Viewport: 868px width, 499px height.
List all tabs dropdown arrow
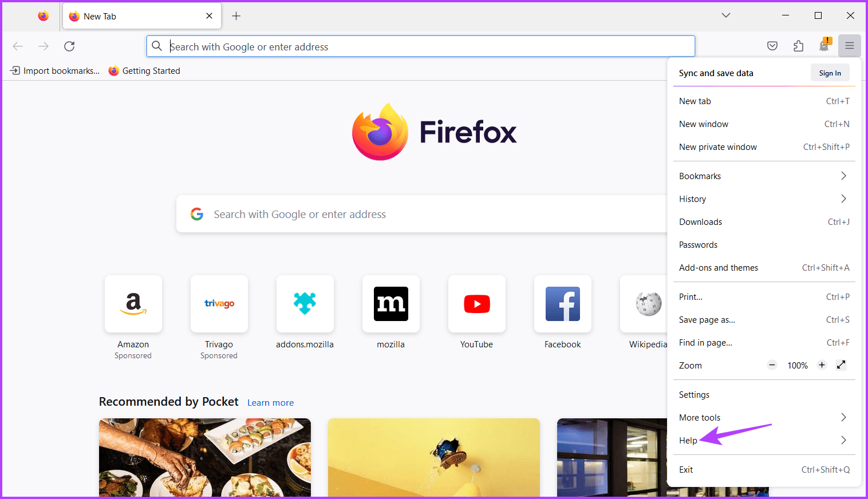[726, 15]
